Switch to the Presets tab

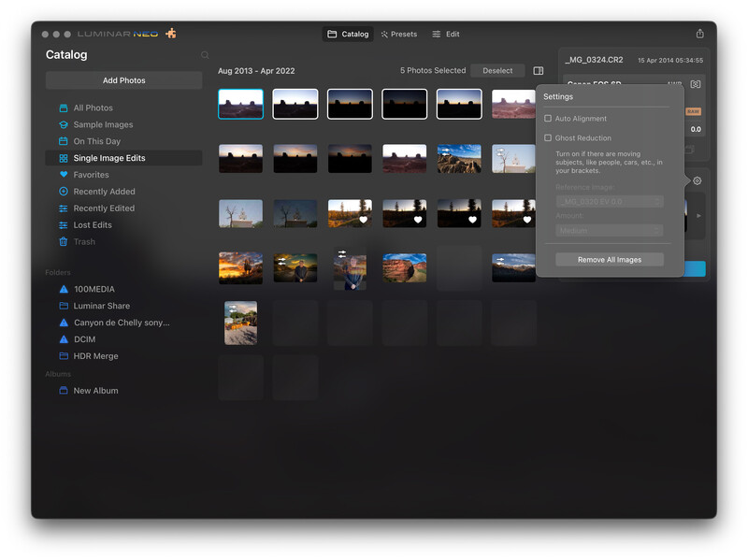pyautogui.click(x=399, y=34)
